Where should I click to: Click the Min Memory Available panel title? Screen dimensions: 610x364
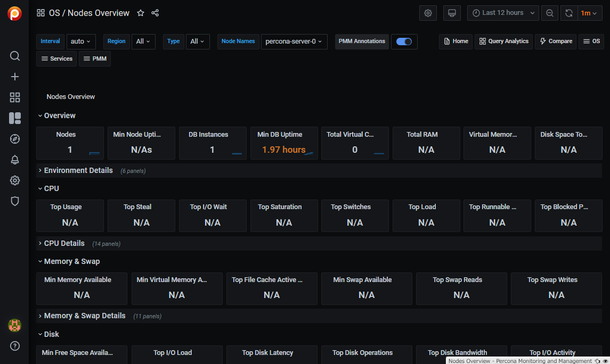(78, 280)
